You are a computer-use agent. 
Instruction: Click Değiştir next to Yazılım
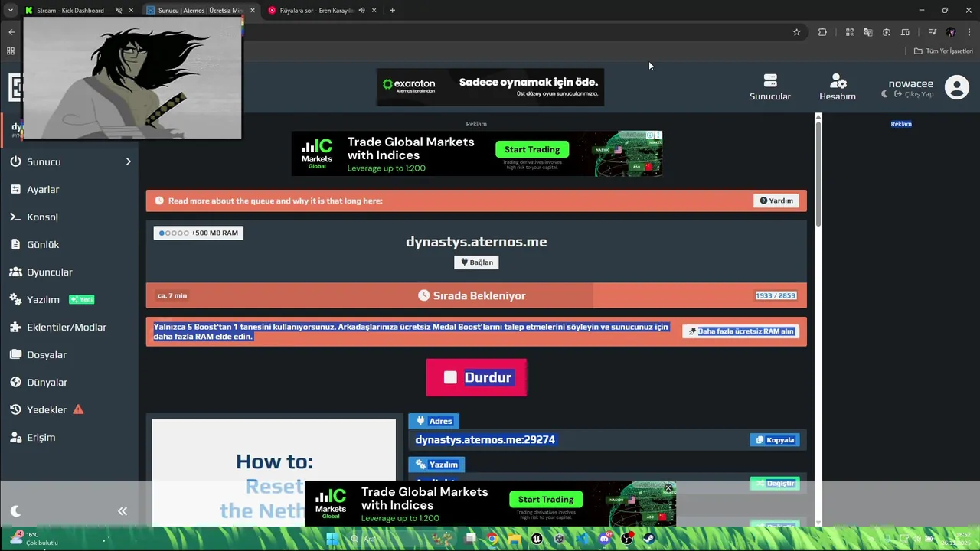(775, 484)
